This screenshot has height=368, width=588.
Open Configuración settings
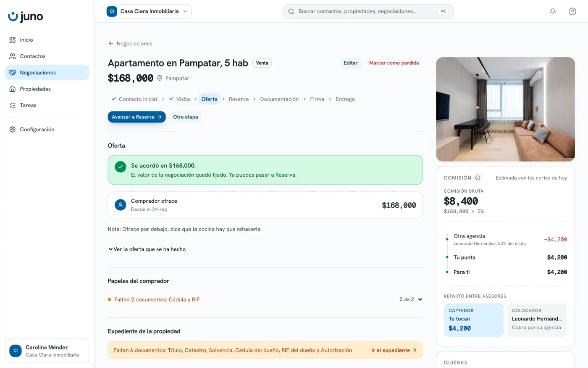47,130
